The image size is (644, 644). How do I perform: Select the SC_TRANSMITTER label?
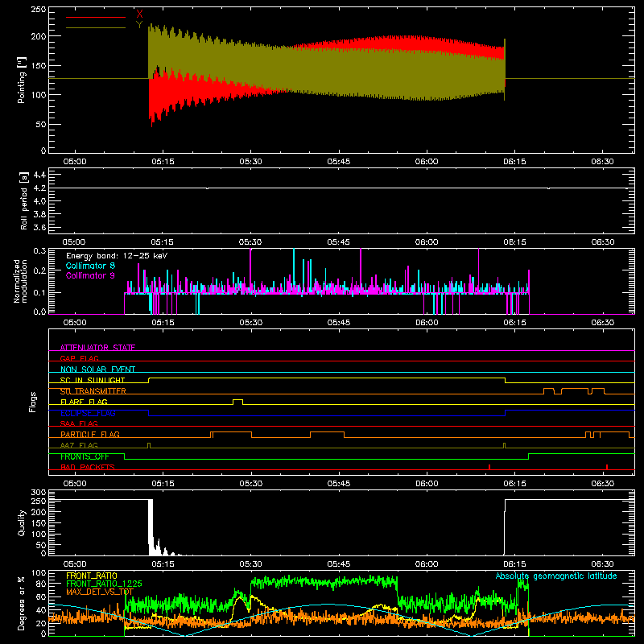[93, 391]
